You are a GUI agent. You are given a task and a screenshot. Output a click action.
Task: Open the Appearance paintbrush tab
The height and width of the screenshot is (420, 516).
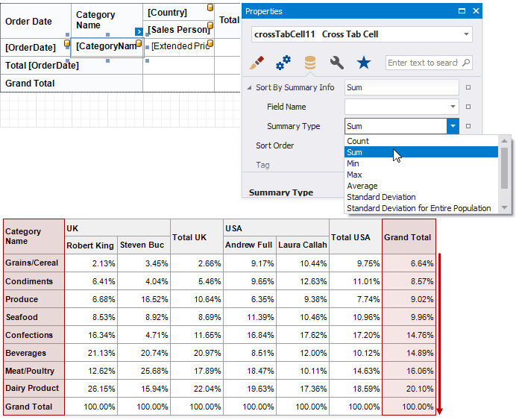(x=258, y=63)
